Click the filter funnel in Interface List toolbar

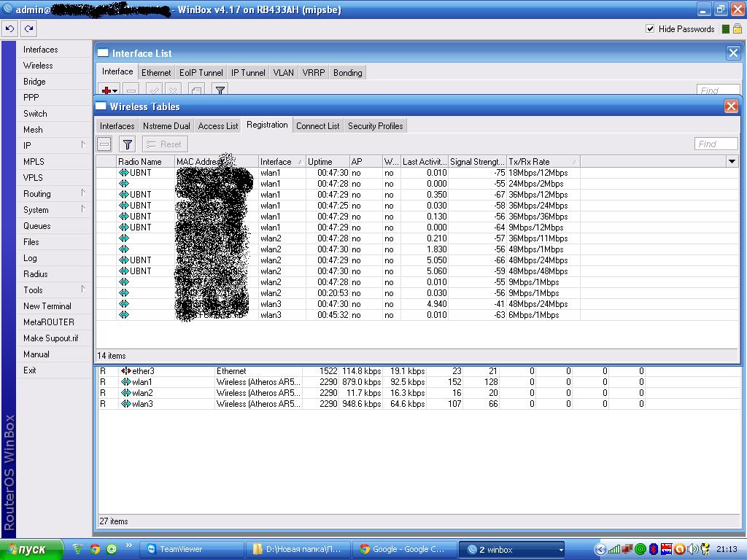pyautogui.click(x=220, y=90)
